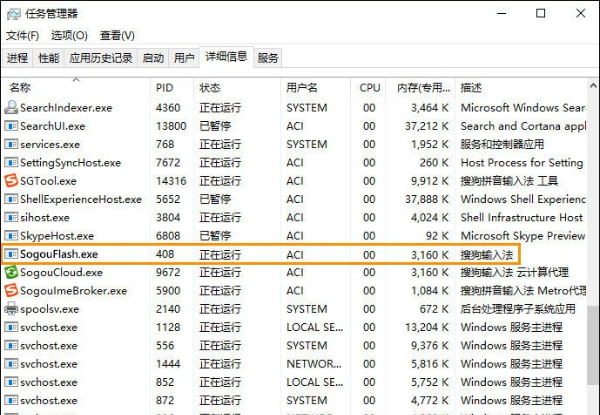
Task: Sort by the 名称 column header
Action: pos(76,88)
